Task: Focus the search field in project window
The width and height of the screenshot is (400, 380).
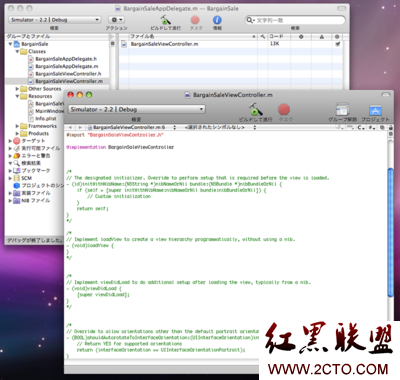Action: point(295,20)
